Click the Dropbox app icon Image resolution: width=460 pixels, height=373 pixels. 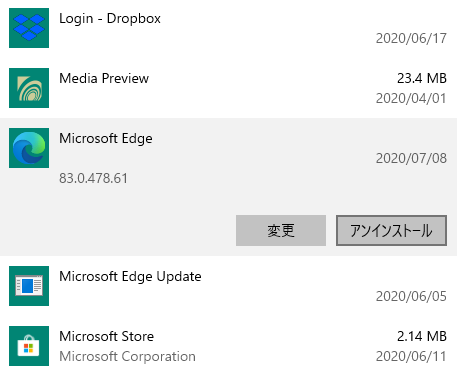click(29, 28)
